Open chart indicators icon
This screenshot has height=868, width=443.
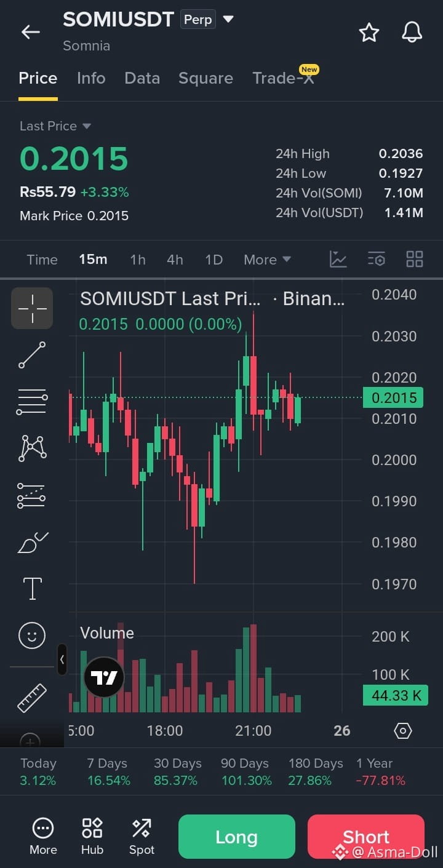pos(338,259)
